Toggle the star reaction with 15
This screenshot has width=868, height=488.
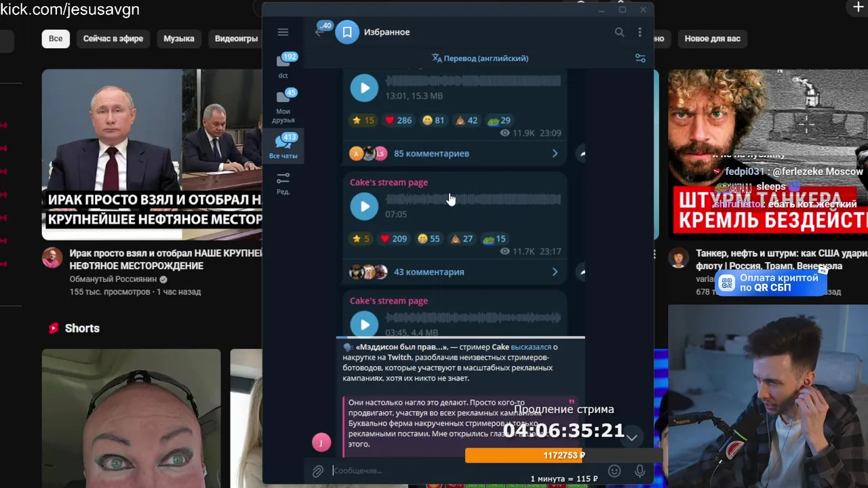point(363,121)
